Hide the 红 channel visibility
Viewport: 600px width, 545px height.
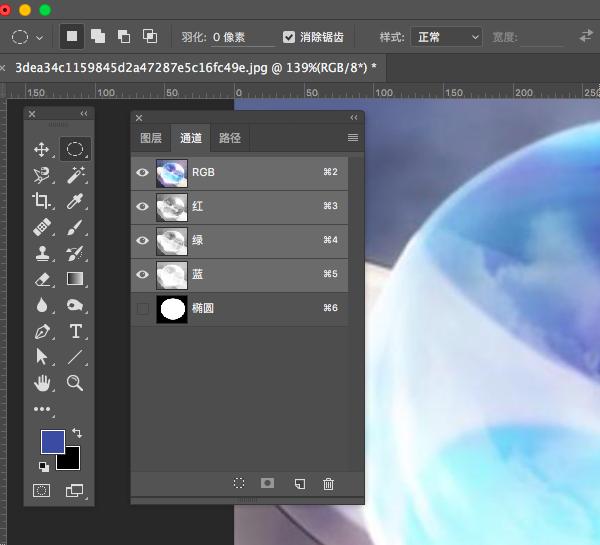point(142,206)
